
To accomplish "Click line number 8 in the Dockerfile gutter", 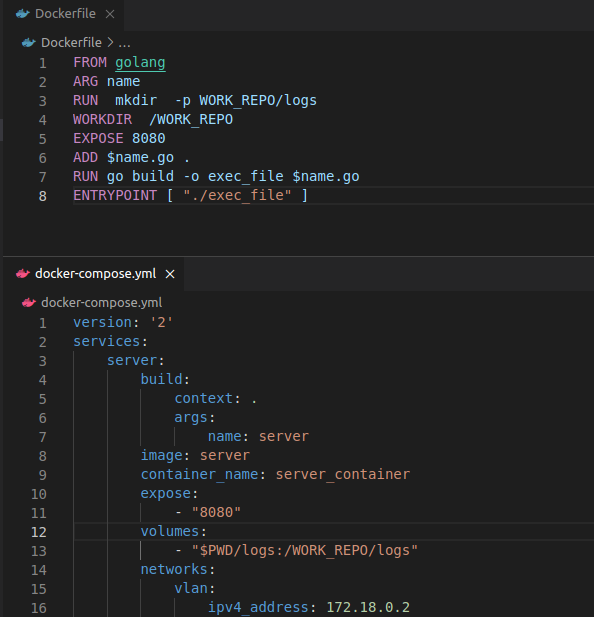I will [x=42, y=196].
